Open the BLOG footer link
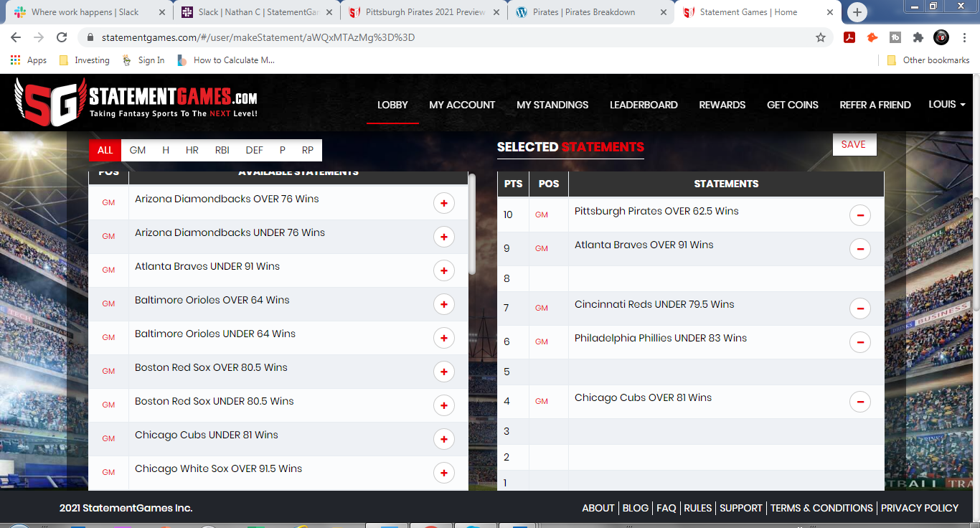Viewport: 980px width, 528px height. (x=636, y=508)
